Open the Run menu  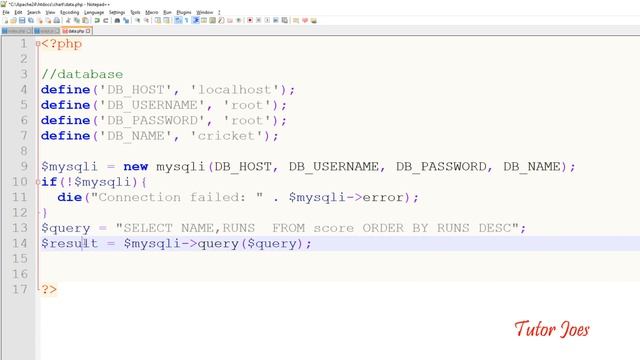pos(167,12)
